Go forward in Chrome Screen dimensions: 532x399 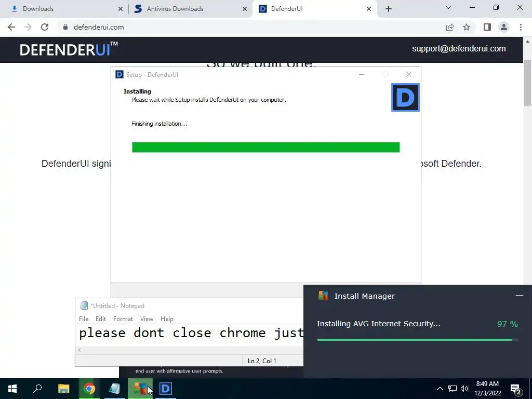[x=28, y=27]
